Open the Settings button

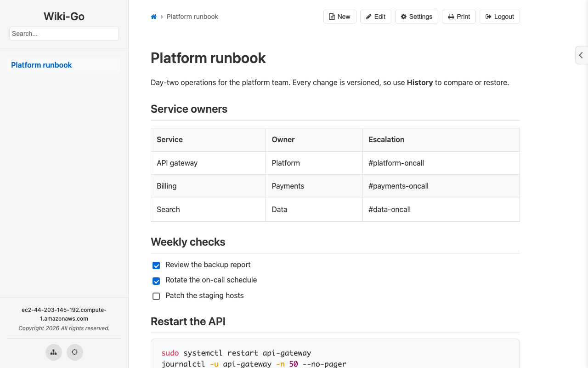coord(417,17)
